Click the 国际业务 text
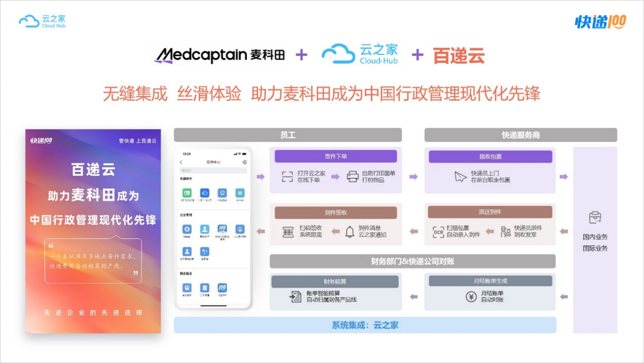This screenshot has height=363, width=644. (595, 248)
